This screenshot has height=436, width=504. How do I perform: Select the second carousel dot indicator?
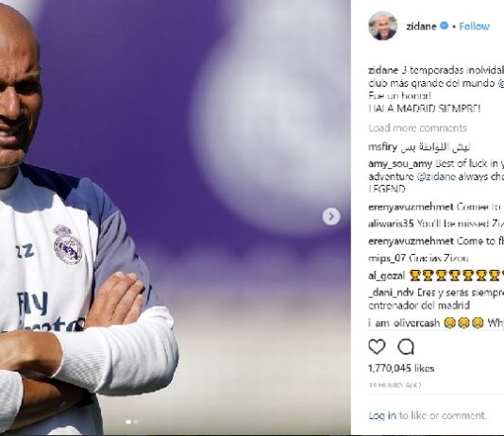tap(136, 422)
